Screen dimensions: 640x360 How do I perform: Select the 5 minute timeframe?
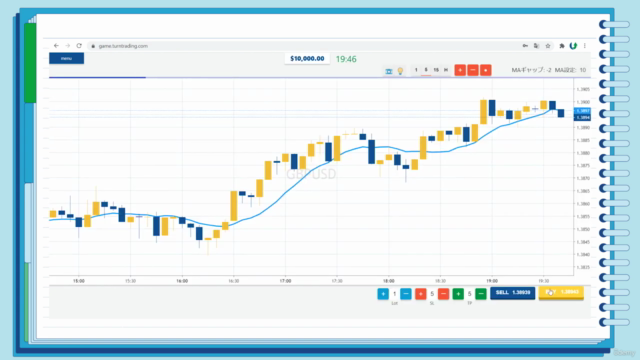pyautogui.click(x=426, y=70)
